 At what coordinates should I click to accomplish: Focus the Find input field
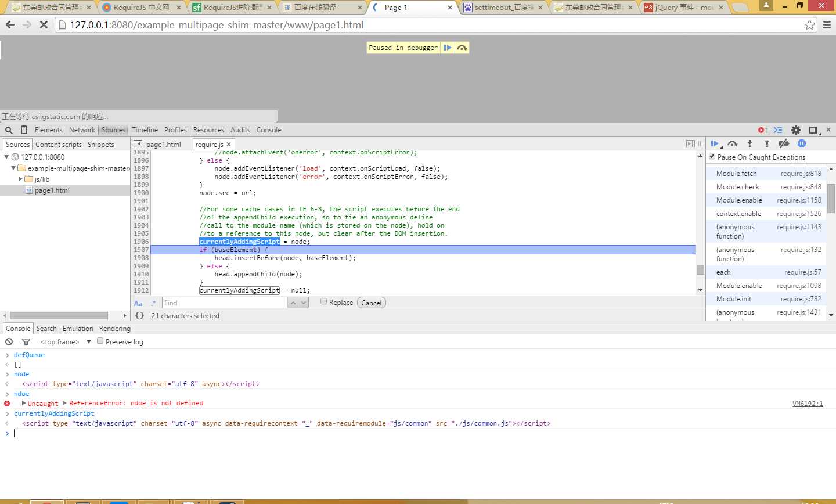coord(225,303)
